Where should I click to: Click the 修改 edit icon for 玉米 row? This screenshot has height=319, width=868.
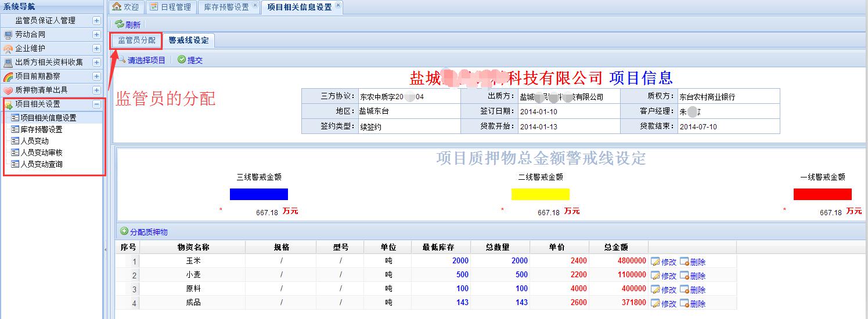pyautogui.click(x=655, y=262)
